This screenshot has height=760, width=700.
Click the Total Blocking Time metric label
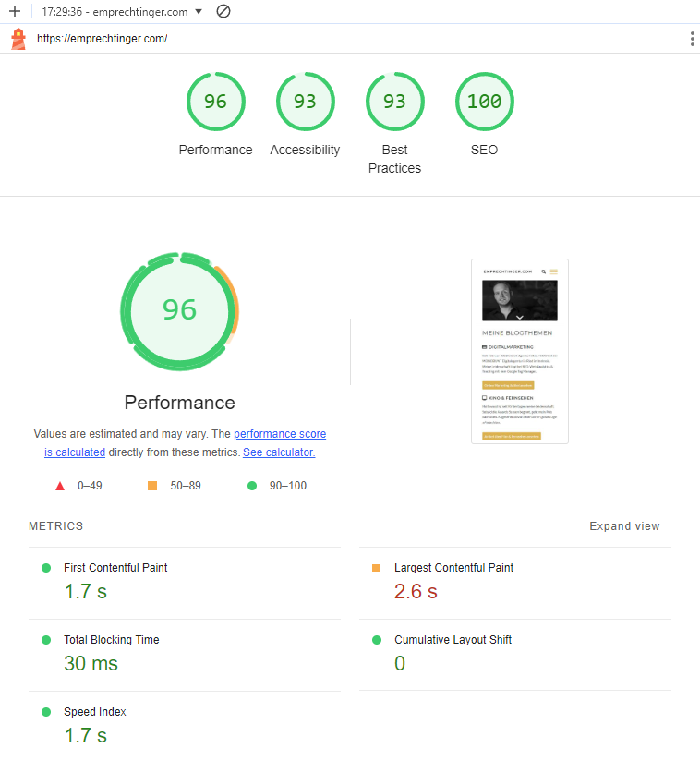coord(112,640)
